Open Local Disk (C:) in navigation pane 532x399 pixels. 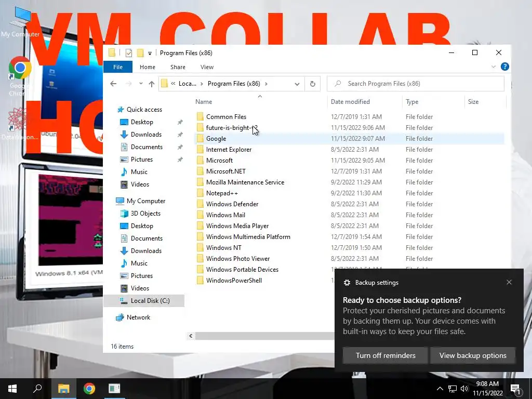coord(150,301)
